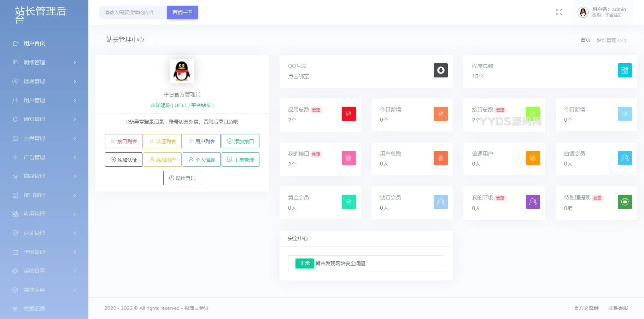The height and width of the screenshot is (319, 644).
Task: Click the 程序总数 teal grid icon
Action: click(x=625, y=70)
